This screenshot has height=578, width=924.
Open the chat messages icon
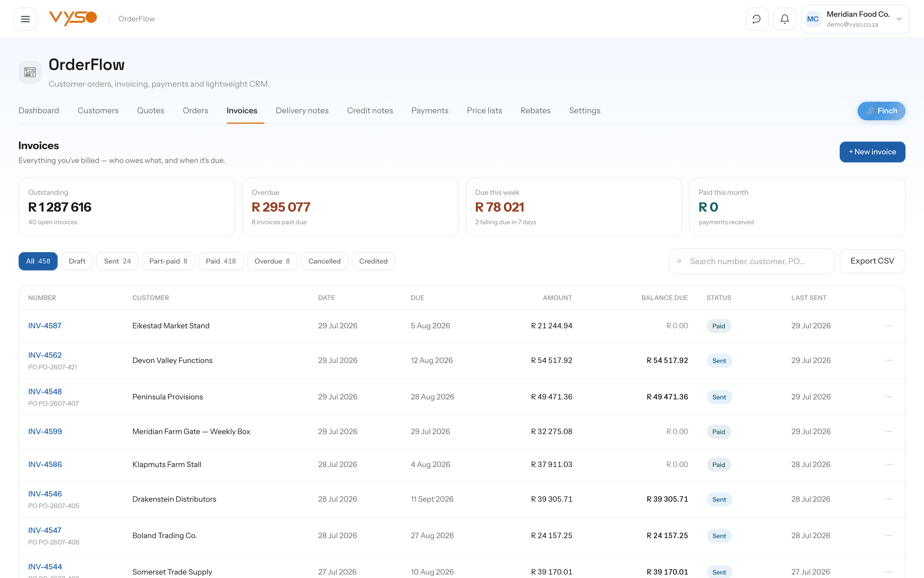[x=757, y=19]
